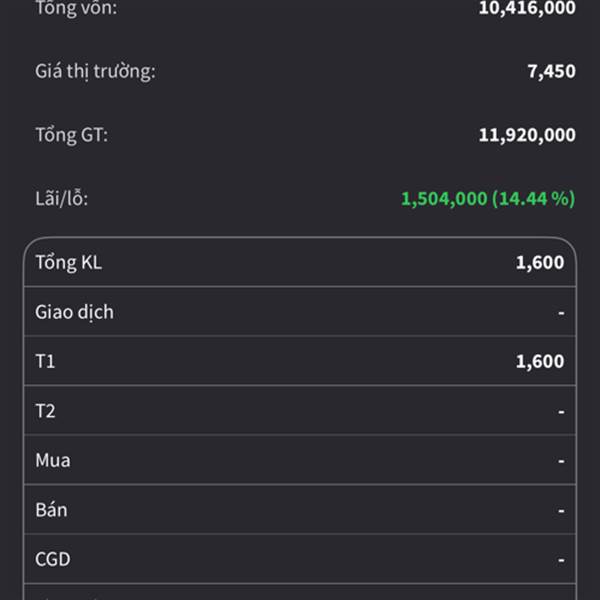Viewport: 600px width, 600px height.
Task: Tap the Tổng GT label
Action: coord(71,135)
